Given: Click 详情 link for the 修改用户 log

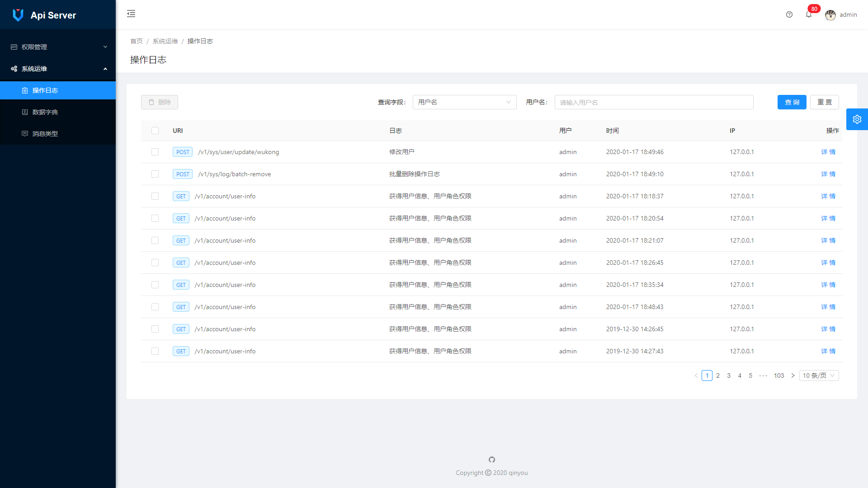Looking at the screenshot, I should click(x=828, y=152).
